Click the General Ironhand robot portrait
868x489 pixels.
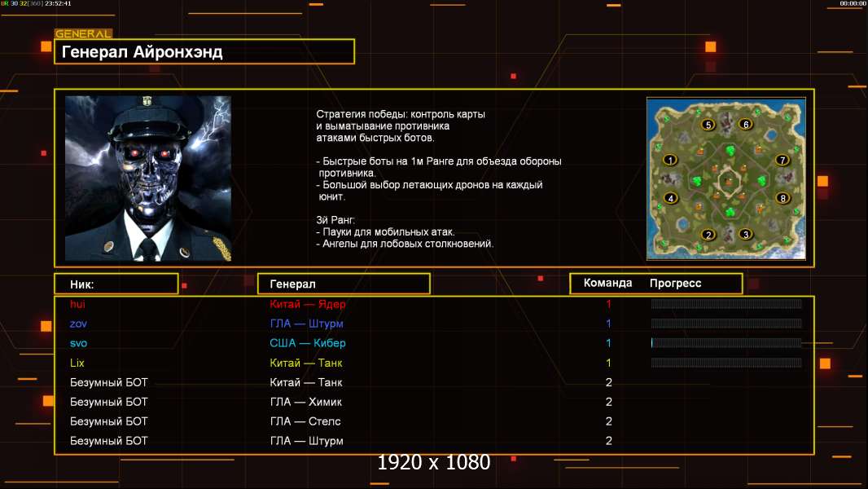pyautogui.click(x=148, y=178)
